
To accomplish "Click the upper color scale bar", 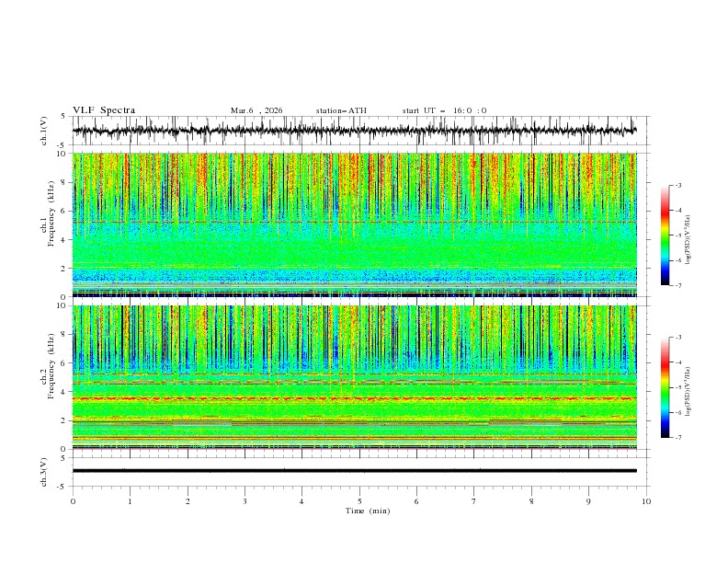I will click(665, 235).
